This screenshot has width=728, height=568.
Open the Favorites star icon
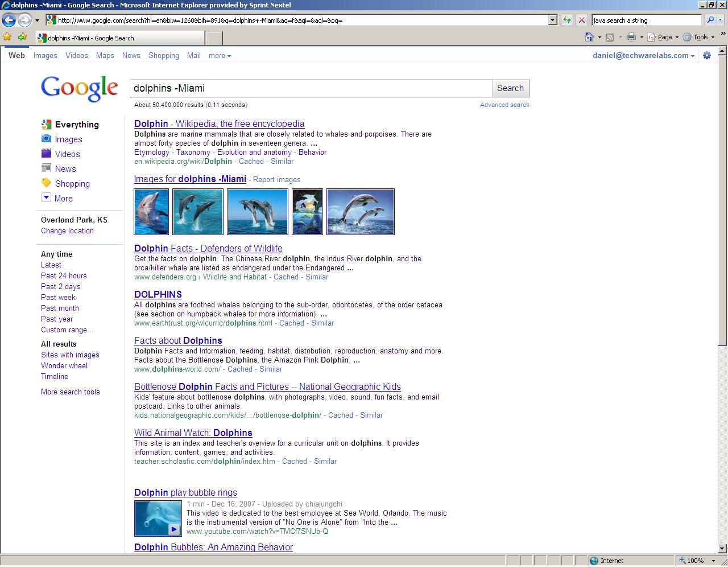click(x=7, y=37)
